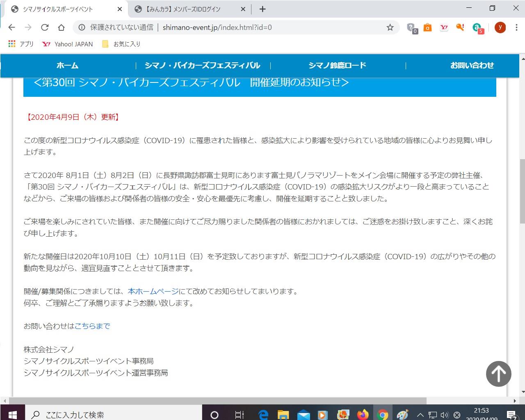Click the scroll-down arrow of the vertical scrollbar
Viewport: 525px width, 420px height.
point(522,392)
